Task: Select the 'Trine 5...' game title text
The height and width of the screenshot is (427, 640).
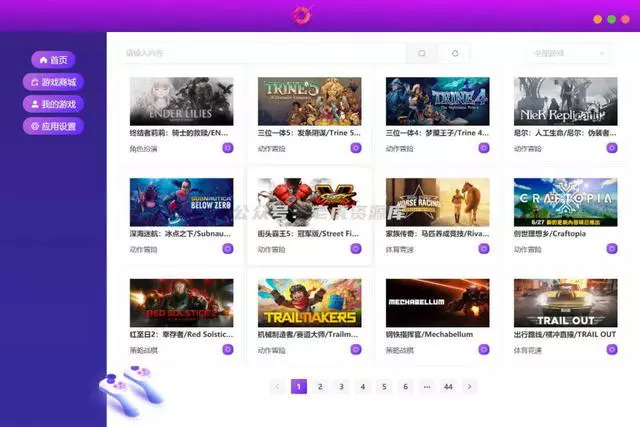Action: click(x=309, y=133)
